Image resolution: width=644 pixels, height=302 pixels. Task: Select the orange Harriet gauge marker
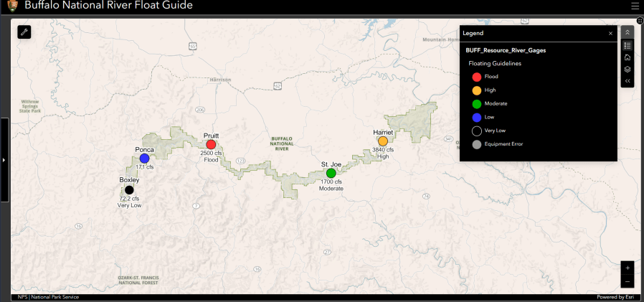coord(383,141)
